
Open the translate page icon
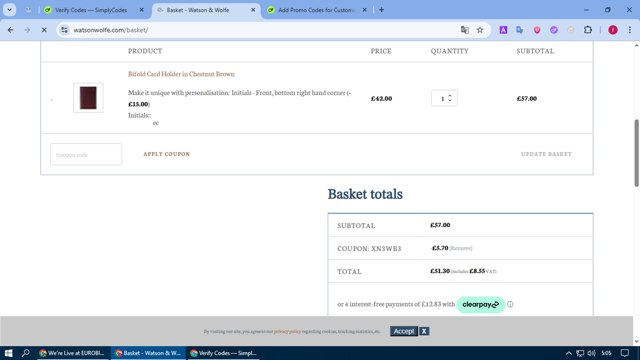coord(464,30)
